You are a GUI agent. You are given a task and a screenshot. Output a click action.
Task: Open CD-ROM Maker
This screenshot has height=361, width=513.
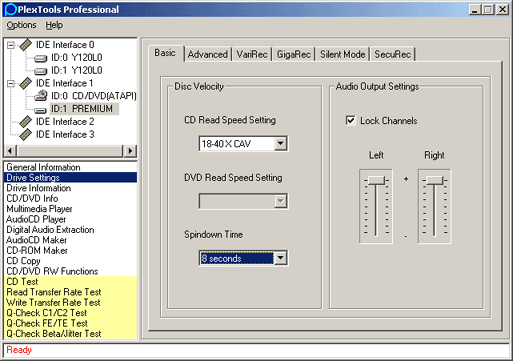(70, 250)
